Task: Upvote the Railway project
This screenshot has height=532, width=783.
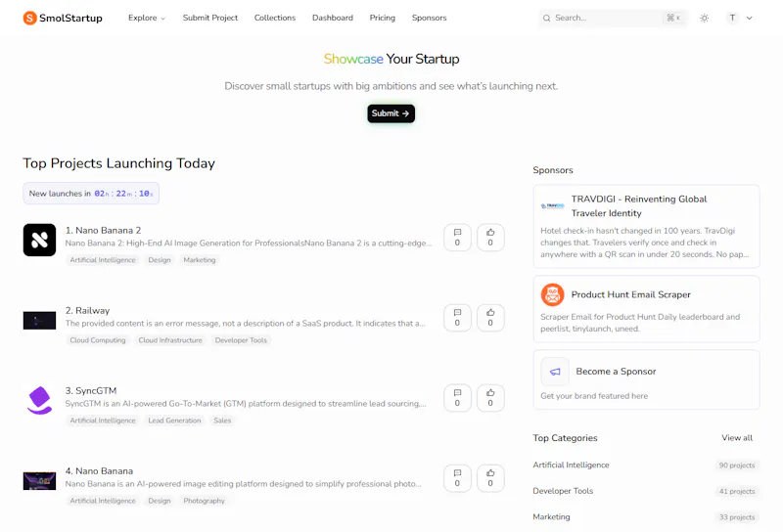Action: [490, 318]
